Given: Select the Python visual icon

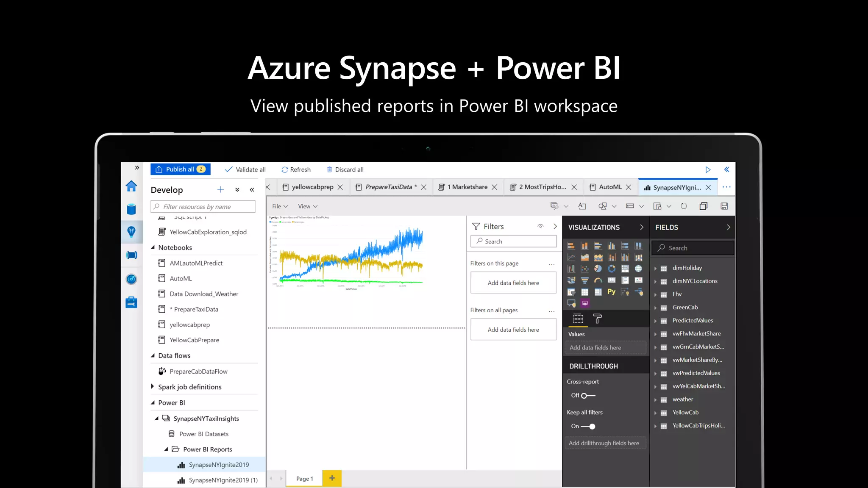Looking at the screenshot, I should point(612,291).
